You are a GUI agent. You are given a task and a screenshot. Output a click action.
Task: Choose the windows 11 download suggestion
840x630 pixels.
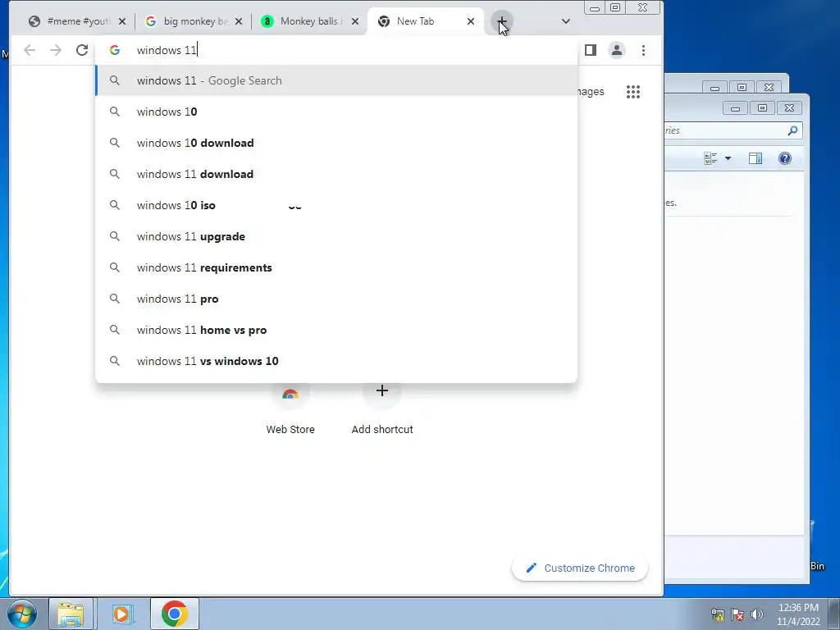tap(336, 174)
